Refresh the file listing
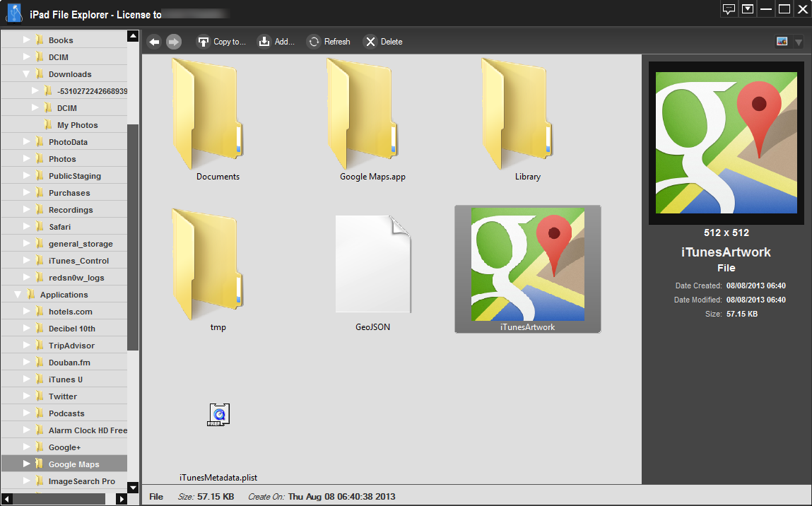Screen dimensions: 812x506 pyautogui.click(x=329, y=42)
